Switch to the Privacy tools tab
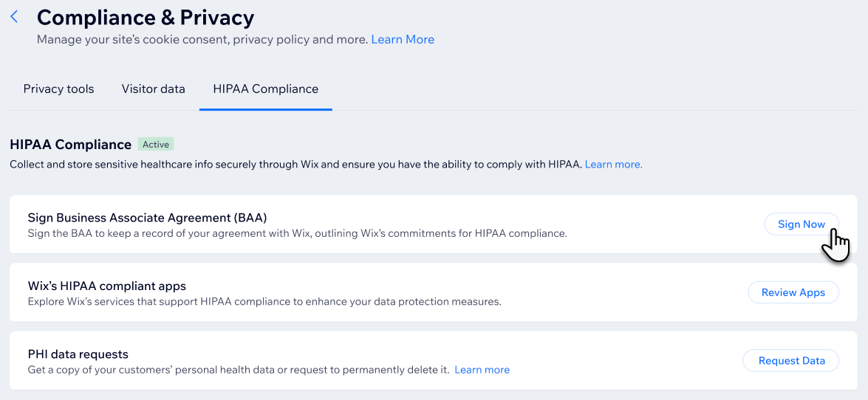 pyautogui.click(x=59, y=89)
